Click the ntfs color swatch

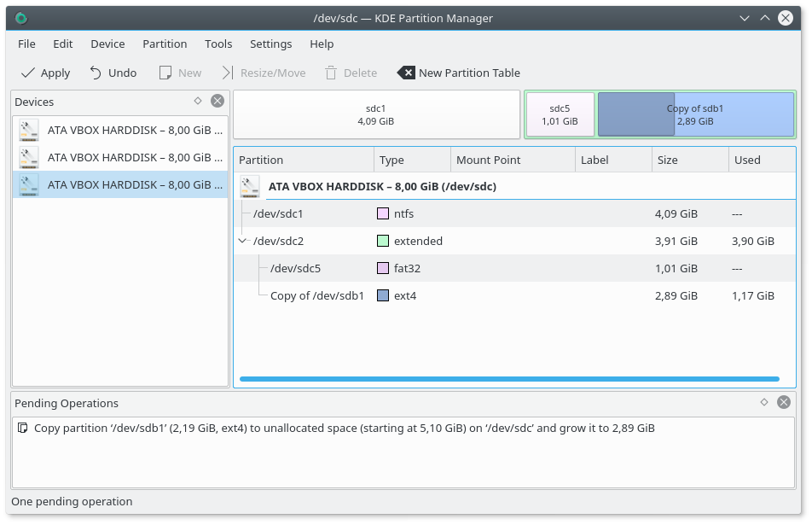coord(383,214)
